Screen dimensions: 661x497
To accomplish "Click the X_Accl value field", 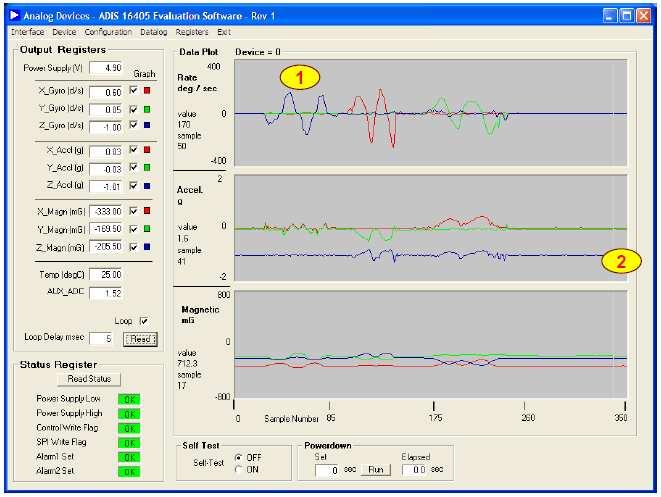I will 106,151.
